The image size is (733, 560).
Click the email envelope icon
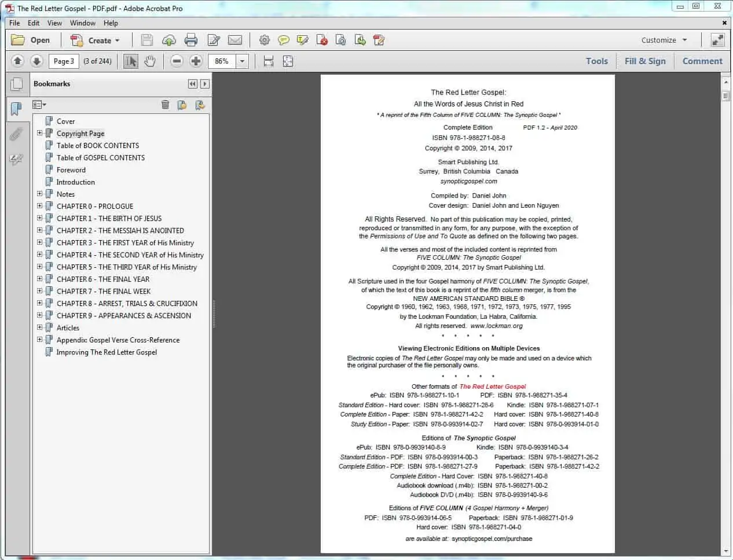235,40
